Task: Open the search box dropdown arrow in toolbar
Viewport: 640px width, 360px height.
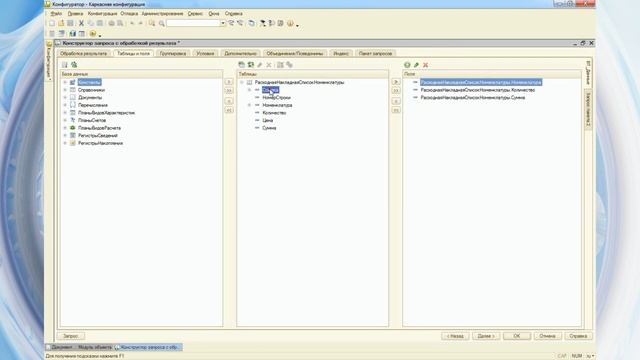Action: point(223,24)
